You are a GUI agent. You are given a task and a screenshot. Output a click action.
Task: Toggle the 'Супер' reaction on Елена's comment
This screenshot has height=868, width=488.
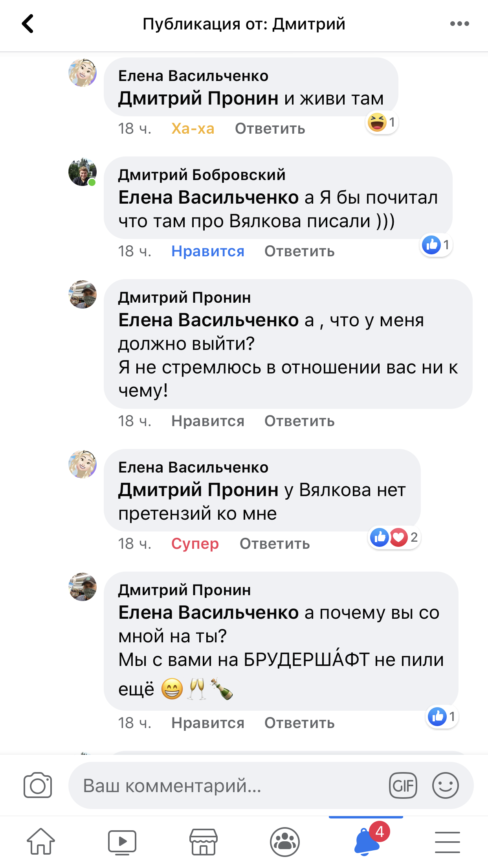[195, 544]
